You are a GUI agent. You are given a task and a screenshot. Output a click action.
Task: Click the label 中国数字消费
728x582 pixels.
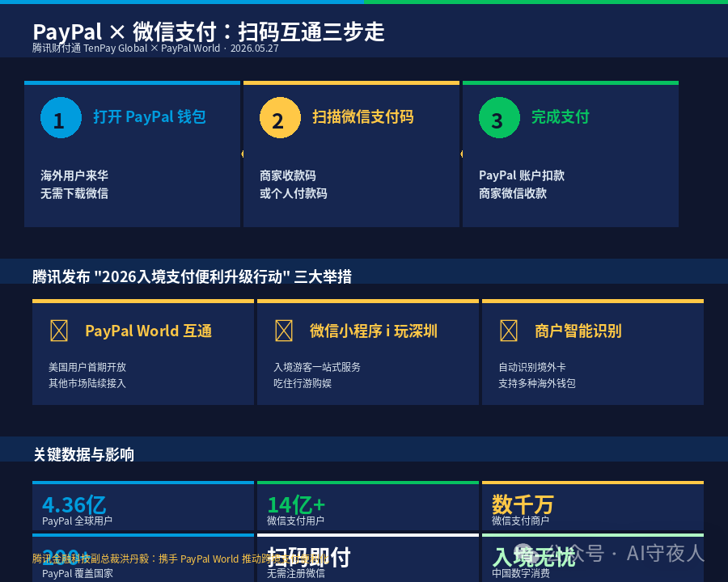click(520, 573)
